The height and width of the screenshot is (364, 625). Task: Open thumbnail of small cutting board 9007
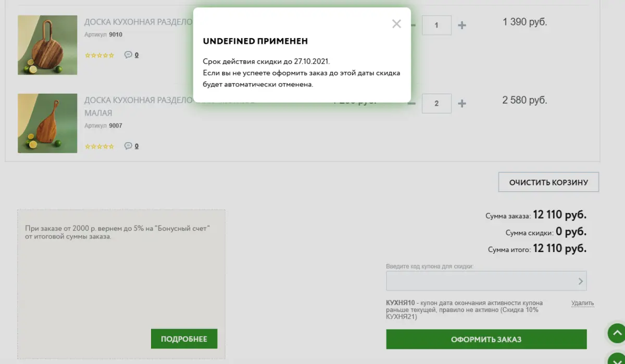click(x=47, y=123)
